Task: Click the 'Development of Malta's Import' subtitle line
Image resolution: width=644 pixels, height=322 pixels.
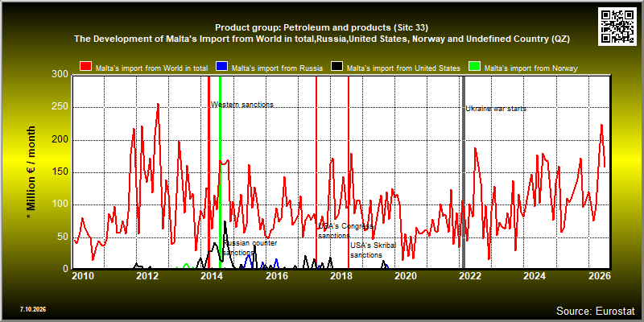Action: pos(321,39)
